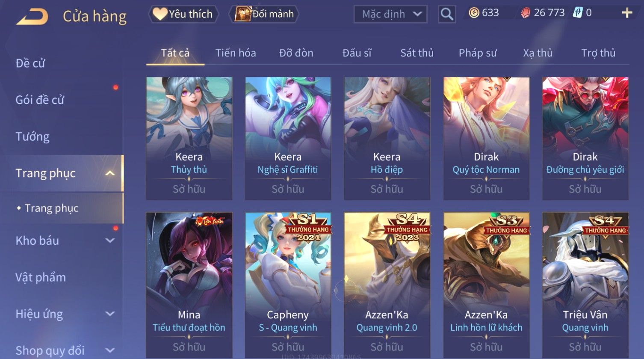Switch to the Tiến hóa tab

coord(236,53)
